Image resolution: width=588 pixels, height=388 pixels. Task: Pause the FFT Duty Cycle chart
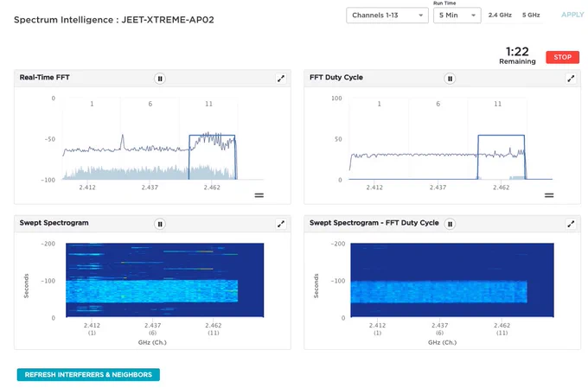(450, 79)
